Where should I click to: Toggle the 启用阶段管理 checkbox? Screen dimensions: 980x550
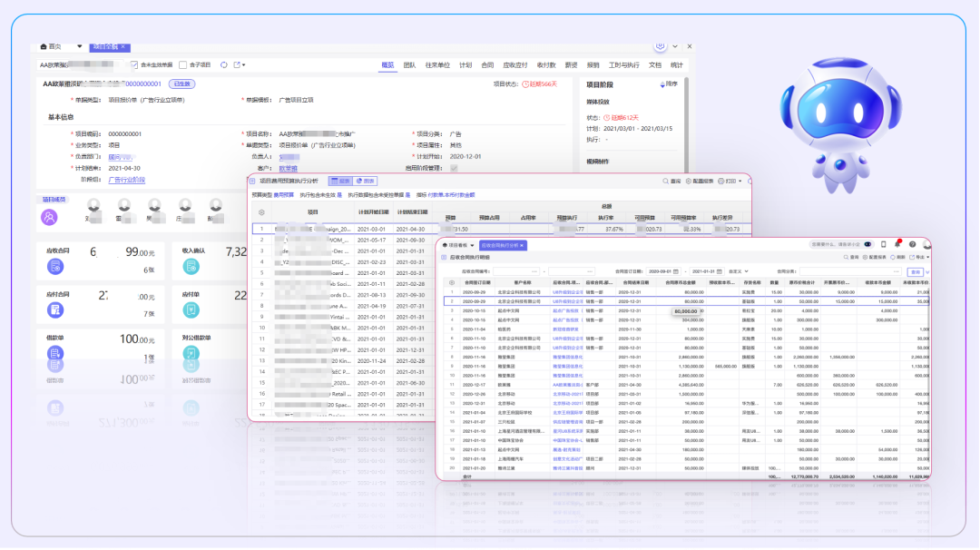click(x=454, y=168)
